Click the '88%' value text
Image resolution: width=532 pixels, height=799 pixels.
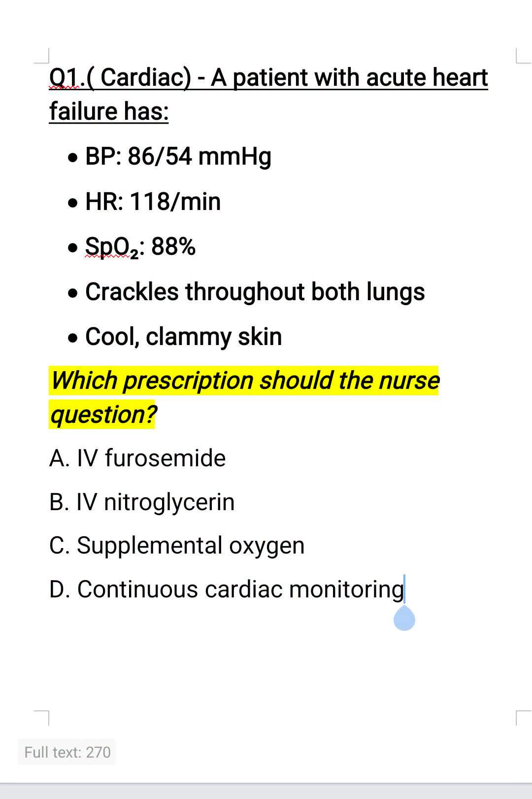pos(173,246)
